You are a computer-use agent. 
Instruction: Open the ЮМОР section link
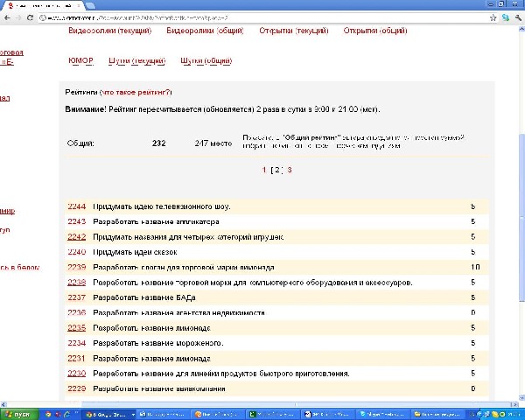(x=80, y=60)
